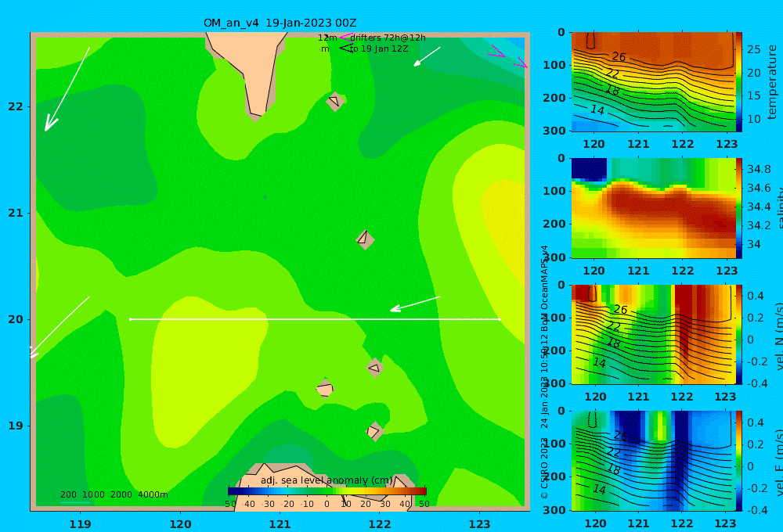Click the '300' depth tick on temperature panel

pyautogui.click(x=554, y=131)
